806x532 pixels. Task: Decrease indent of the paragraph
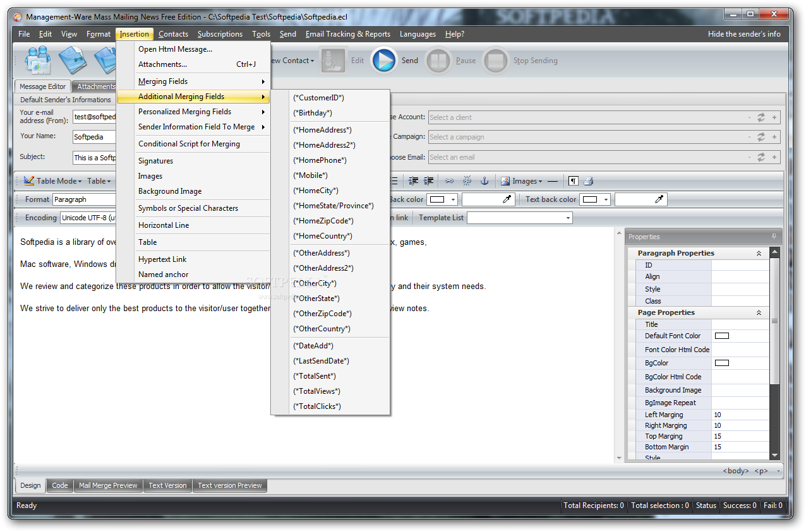point(413,181)
